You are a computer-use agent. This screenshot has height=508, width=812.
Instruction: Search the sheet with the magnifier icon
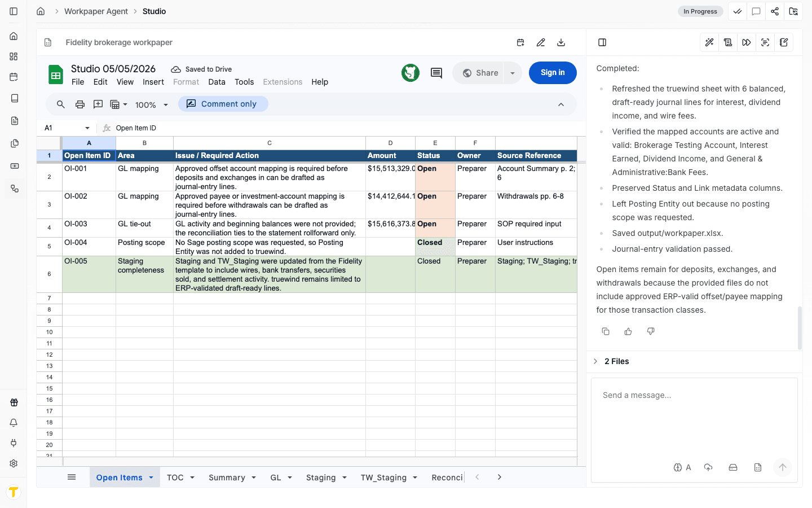[61, 104]
